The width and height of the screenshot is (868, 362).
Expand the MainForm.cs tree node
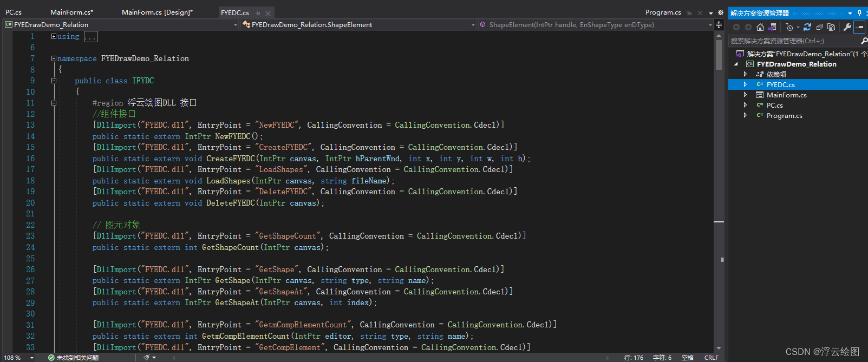(x=746, y=95)
